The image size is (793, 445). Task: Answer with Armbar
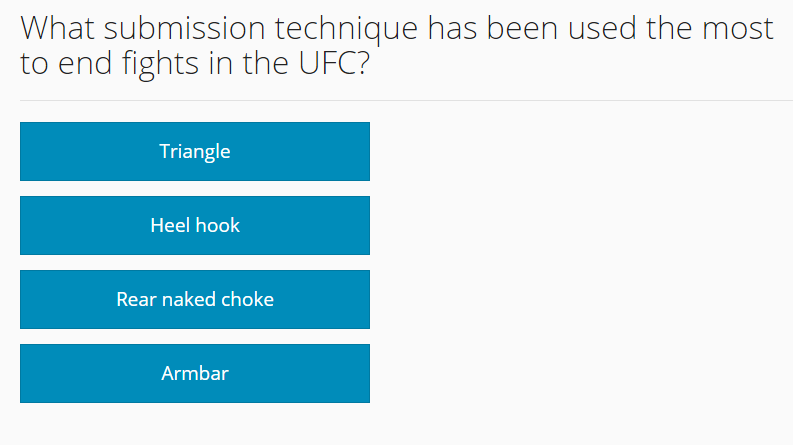tap(195, 374)
